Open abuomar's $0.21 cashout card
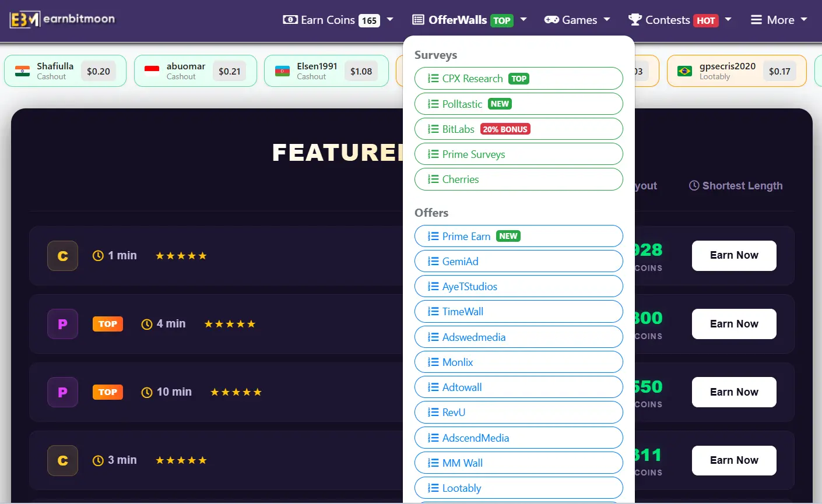Viewport: 822px width, 504px height. tap(195, 71)
